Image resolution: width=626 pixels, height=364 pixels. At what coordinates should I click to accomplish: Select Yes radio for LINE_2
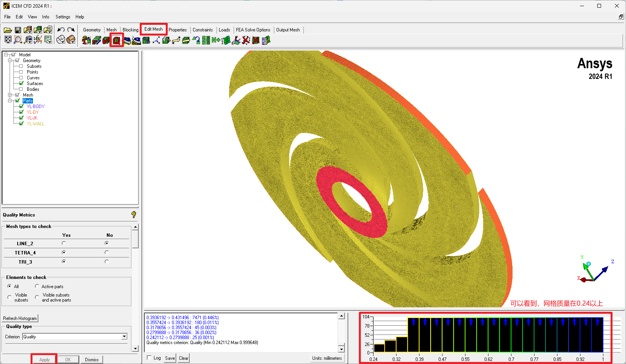(64, 243)
